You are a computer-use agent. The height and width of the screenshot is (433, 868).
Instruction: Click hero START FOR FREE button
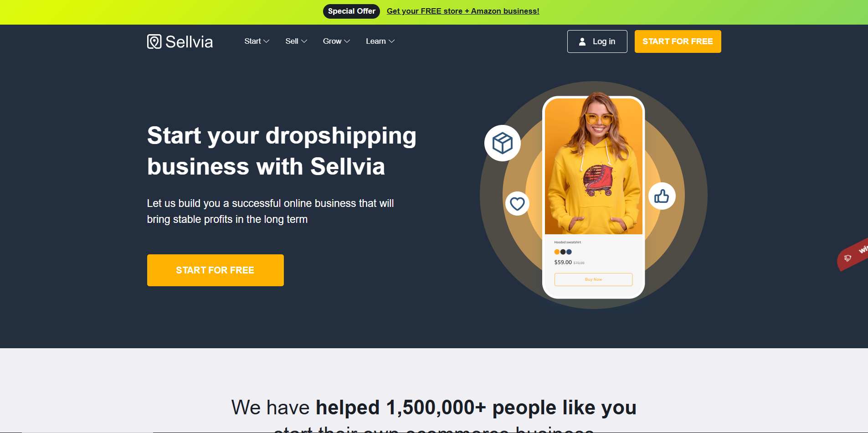tap(215, 270)
